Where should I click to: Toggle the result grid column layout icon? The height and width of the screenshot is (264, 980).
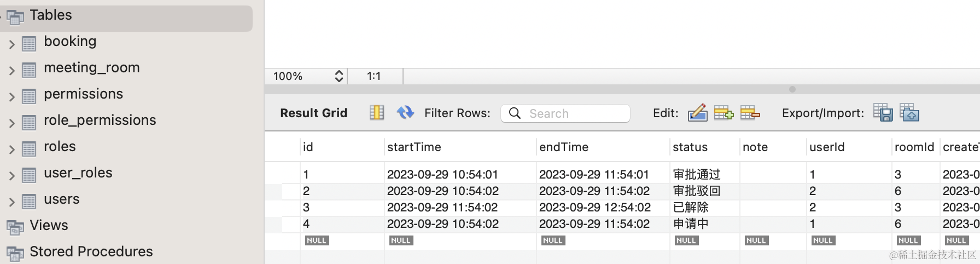377,113
